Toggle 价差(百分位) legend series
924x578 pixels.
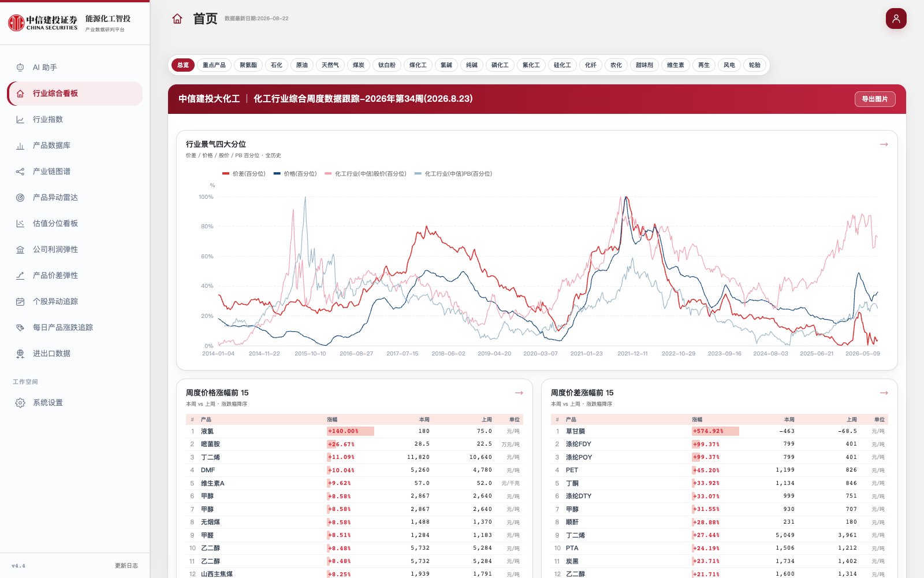click(x=244, y=173)
